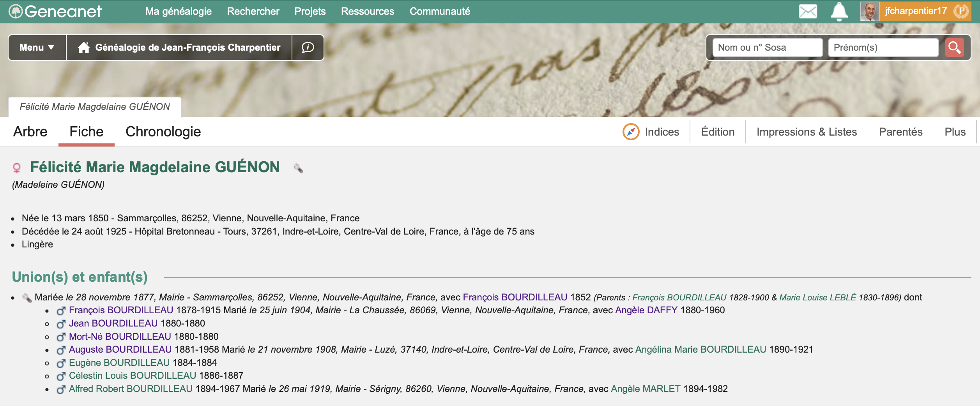Image resolution: width=980 pixels, height=406 pixels.
Task: Open the messages envelope icon
Action: (808, 11)
